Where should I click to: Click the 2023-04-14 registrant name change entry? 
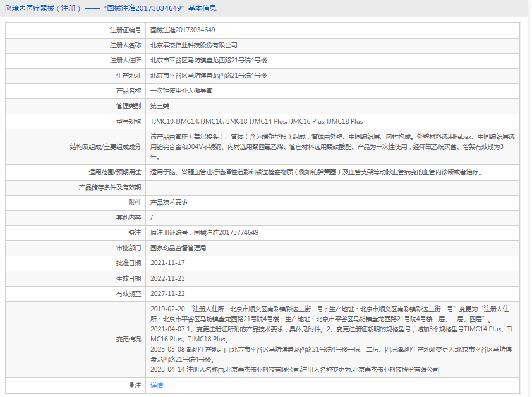pos(294,369)
